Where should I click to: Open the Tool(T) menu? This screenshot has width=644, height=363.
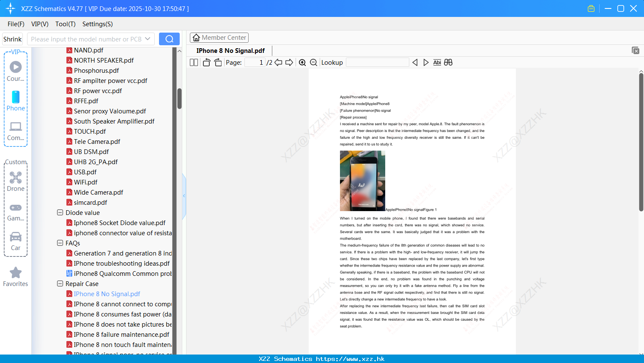66,24
